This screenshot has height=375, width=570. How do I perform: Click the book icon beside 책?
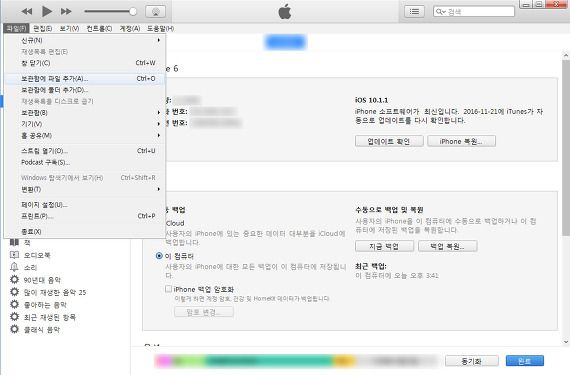(x=14, y=242)
